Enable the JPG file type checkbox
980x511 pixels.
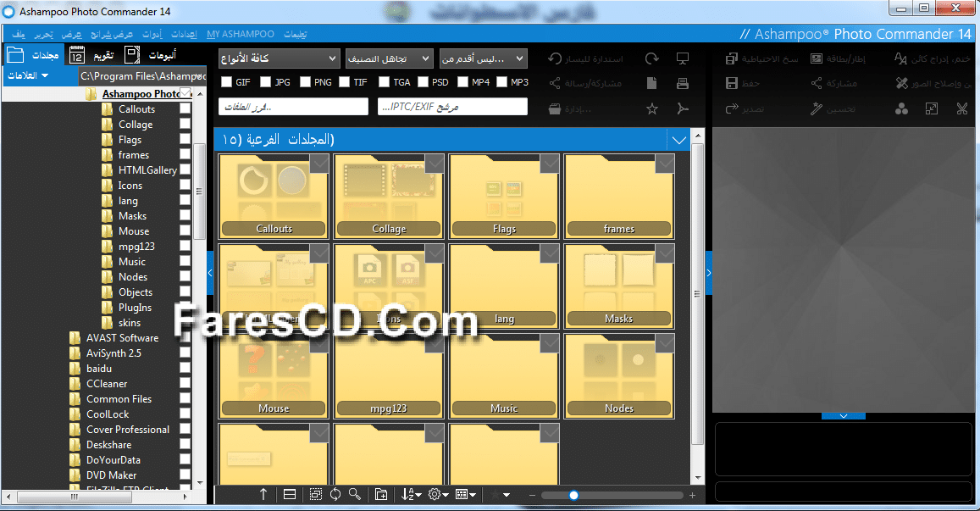click(x=266, y=82)
